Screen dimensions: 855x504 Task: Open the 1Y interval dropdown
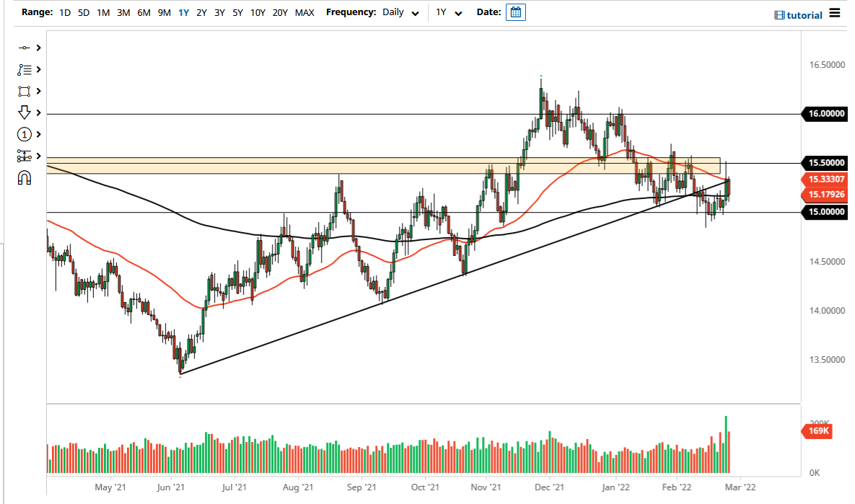click(449, 12)
